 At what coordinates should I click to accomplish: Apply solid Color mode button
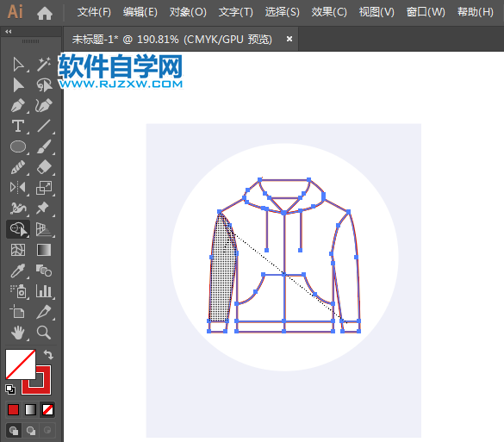point(13,410)
